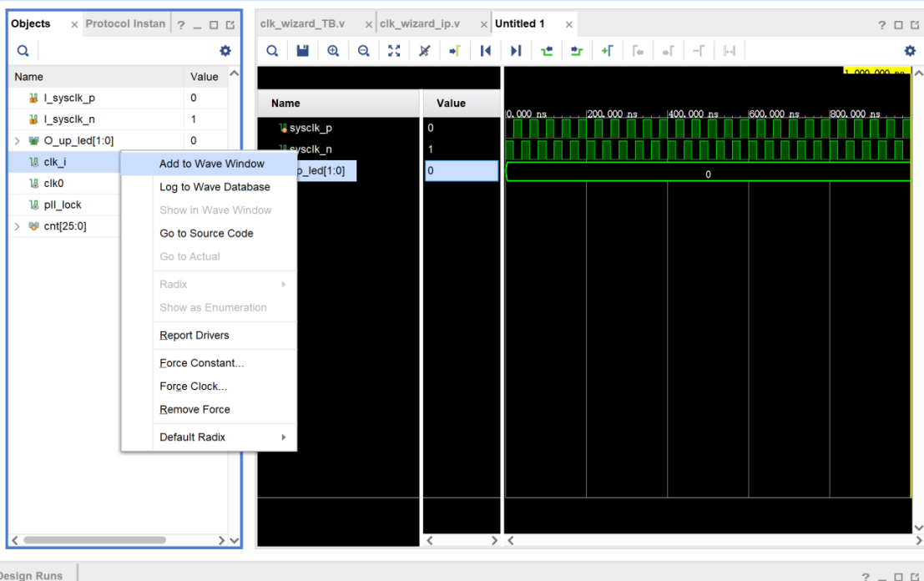Go to next transition
Image resolution: width=924 pixels, height=581 pixels.
coord(577,51)
